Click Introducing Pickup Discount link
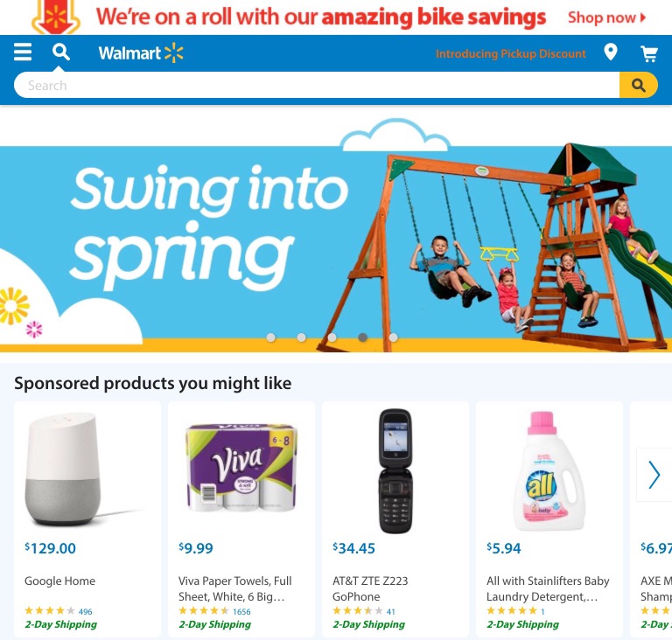This screenshot has height=640, width=672. click(x=510, y=53)
